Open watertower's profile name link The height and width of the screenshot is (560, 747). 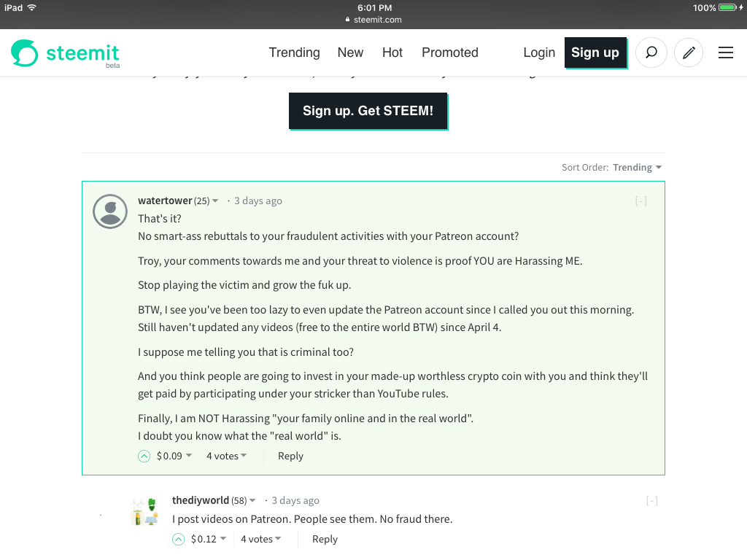click(x=165, y=201)
